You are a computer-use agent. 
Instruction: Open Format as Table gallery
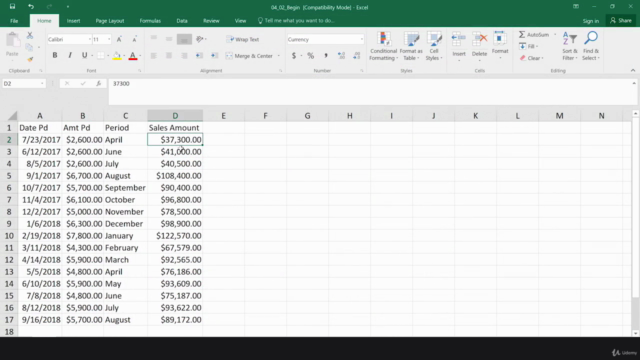click(411, 47)
